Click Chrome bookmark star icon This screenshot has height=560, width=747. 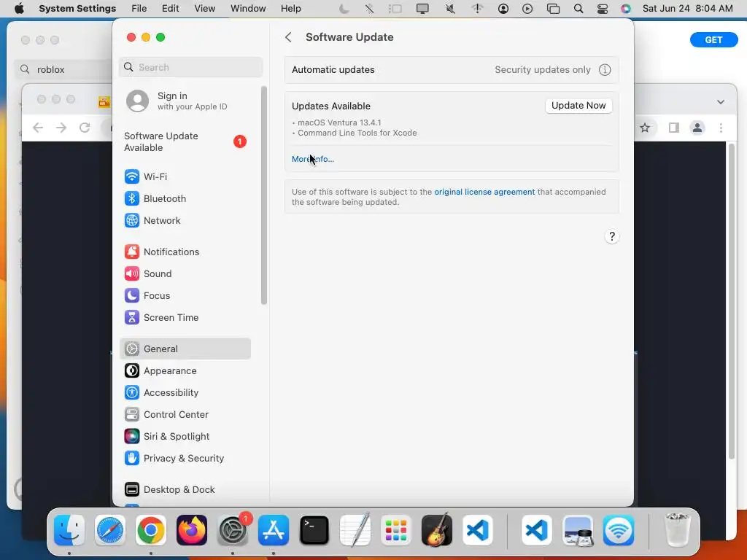[x=645, y=128]
